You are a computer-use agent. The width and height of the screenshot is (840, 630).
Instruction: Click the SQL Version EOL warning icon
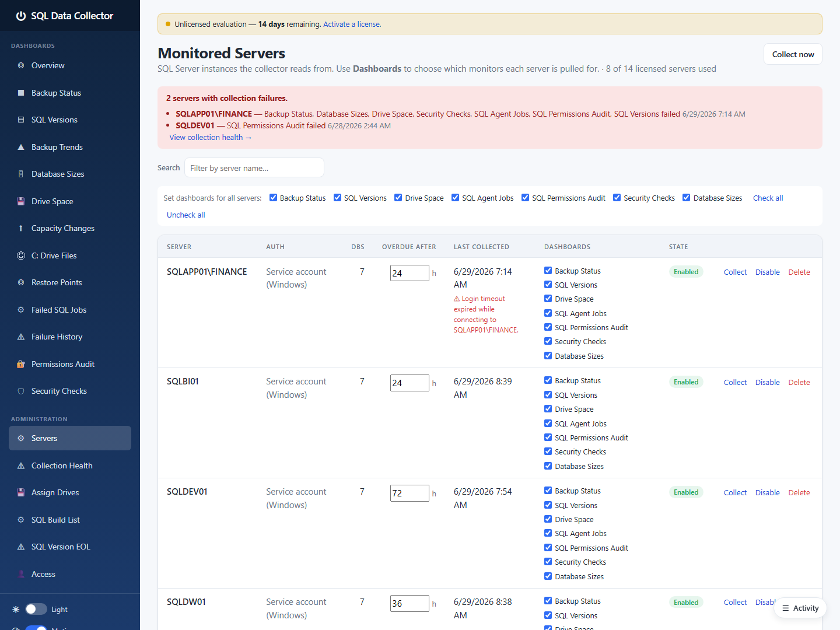[21, 547]
